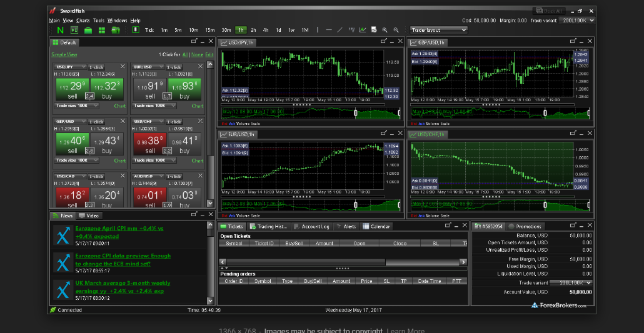
Task: Click GBP/USD chart range navigator handle
Action: pyautogui.click(x=545, y=113)
